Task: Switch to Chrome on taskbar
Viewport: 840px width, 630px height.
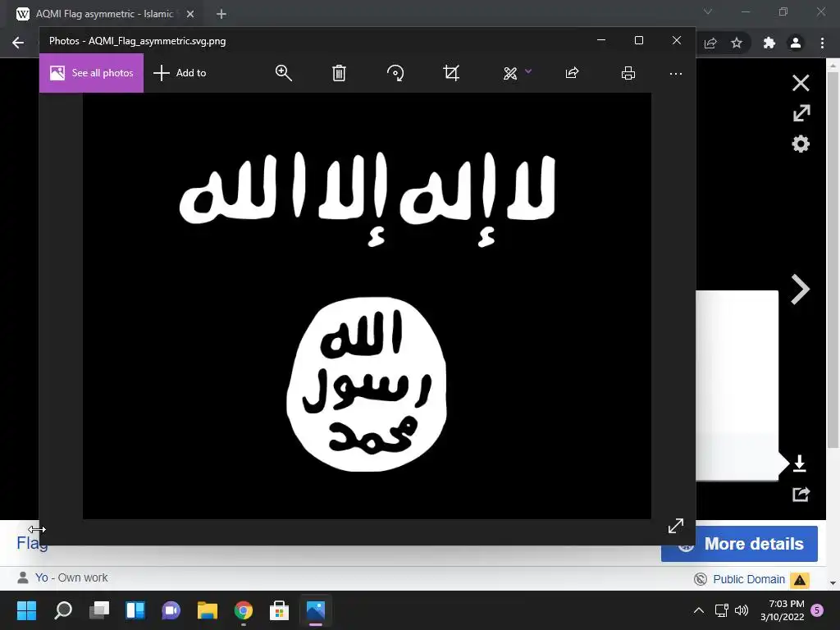Action: coord(243,610)
